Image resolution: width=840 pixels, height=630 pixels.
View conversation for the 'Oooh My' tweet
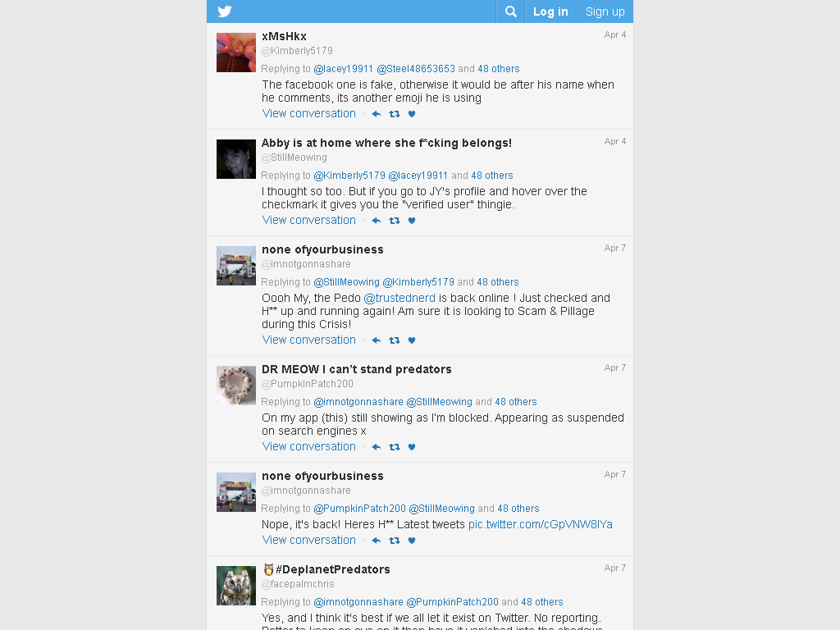click(x=308, y=340)
